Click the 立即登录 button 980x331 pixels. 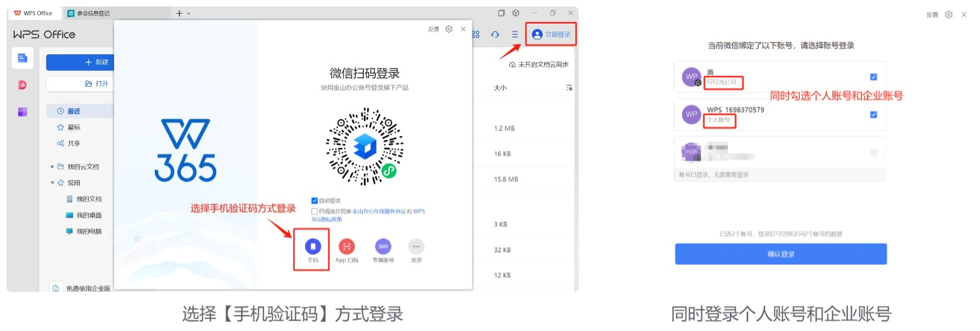point(551,35)
